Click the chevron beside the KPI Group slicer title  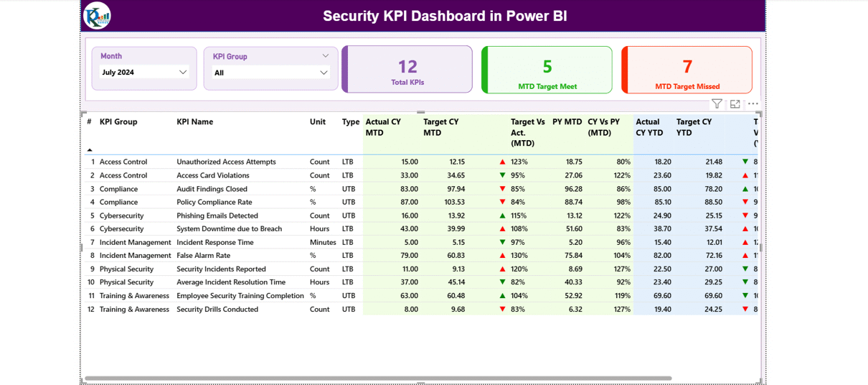coord(325,56)
